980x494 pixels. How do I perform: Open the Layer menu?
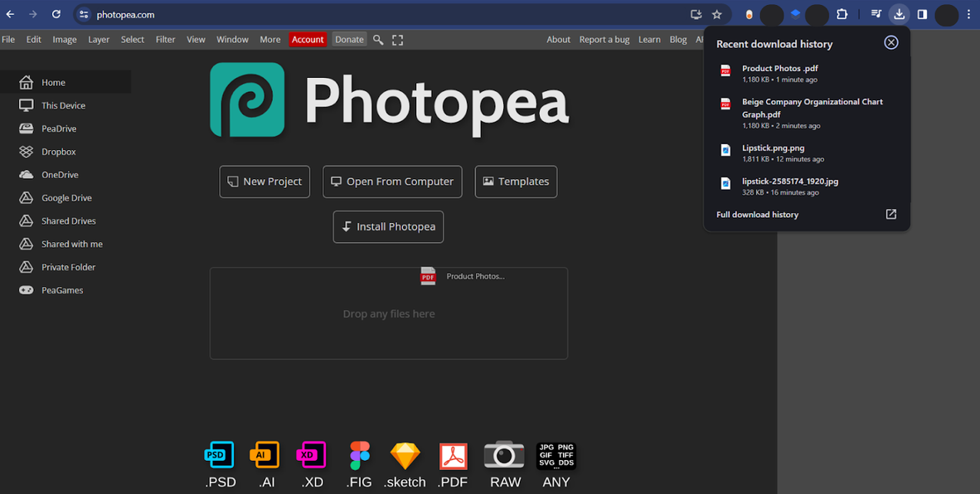tap(99, 39)
